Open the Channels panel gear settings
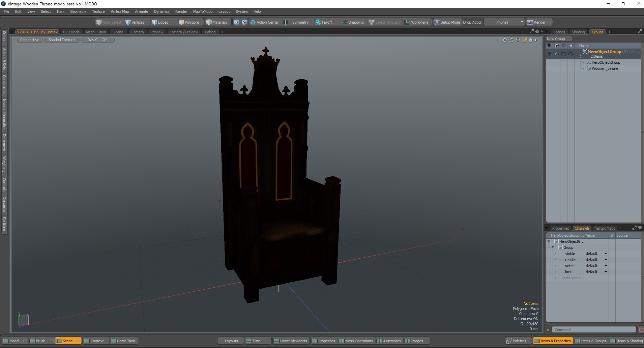 (x=640, y=228)
